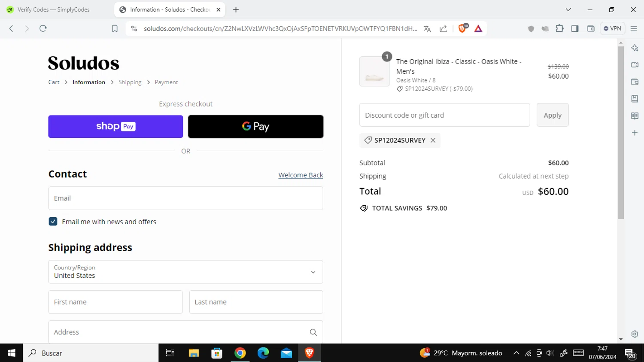The height and width of the screenshot is (362, 644).
Task: Open the browser extensions puzzle icon
Action: 559,28
